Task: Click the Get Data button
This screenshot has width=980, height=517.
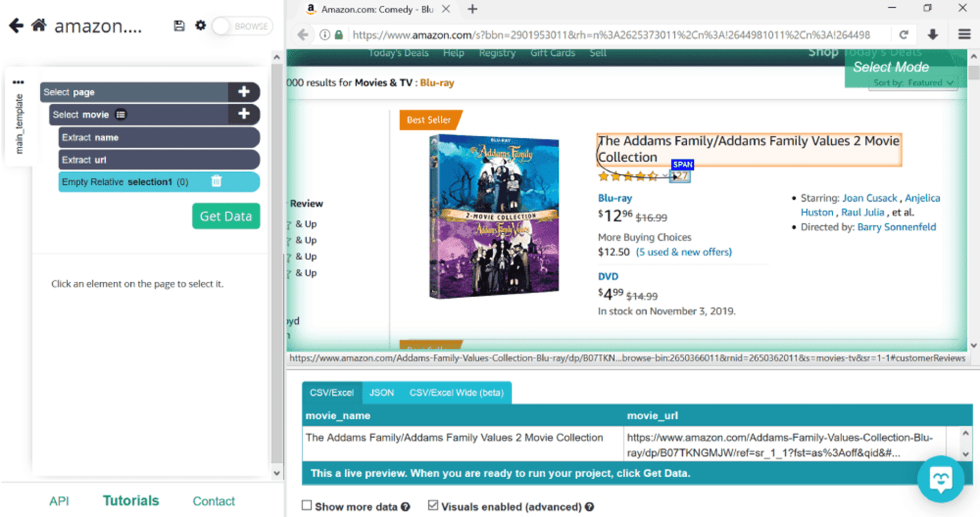Action: tap(226, 216)
